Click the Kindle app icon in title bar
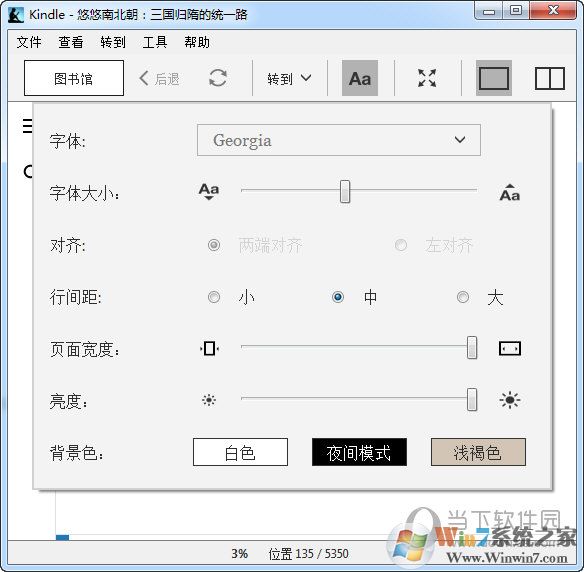 point(16,15)
